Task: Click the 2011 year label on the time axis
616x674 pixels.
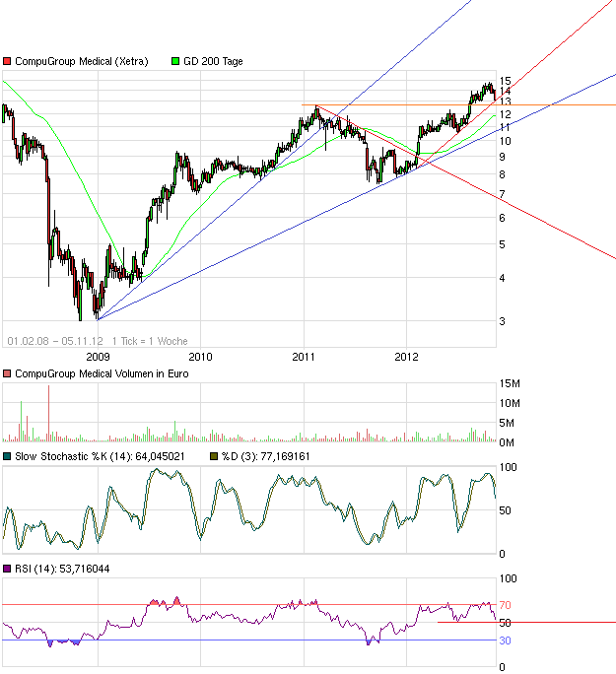Action: (304, 357)
